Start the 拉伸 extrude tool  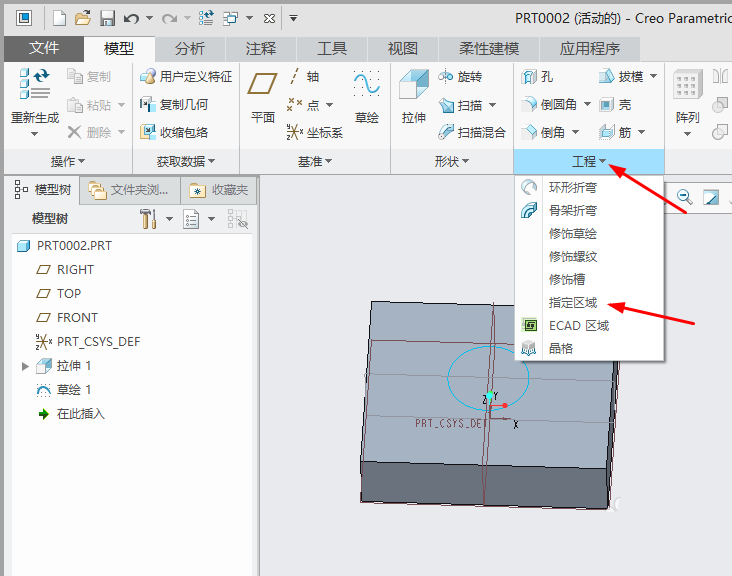tap(414, 97)
